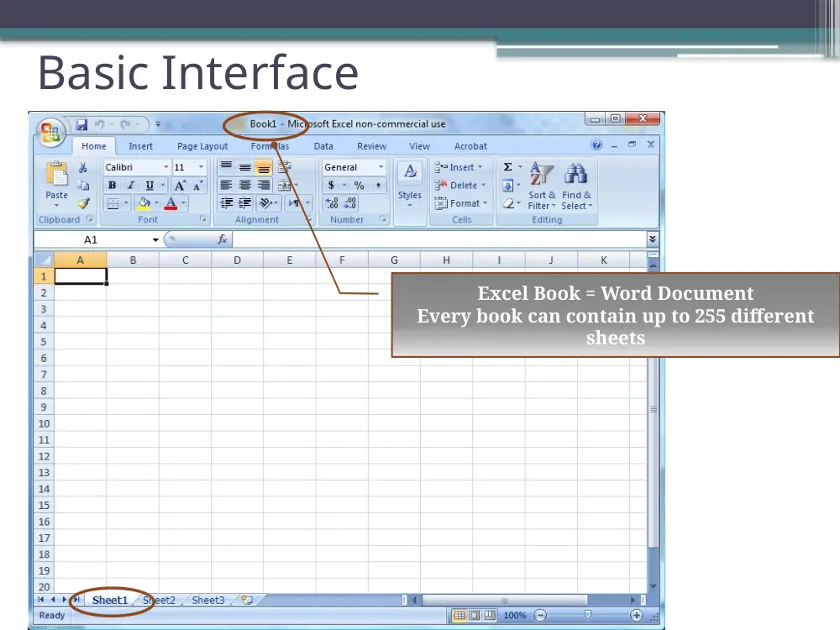Click the AutoSum sigma icon
Screen dimensions: 840x630
click(x=508, y=167)
